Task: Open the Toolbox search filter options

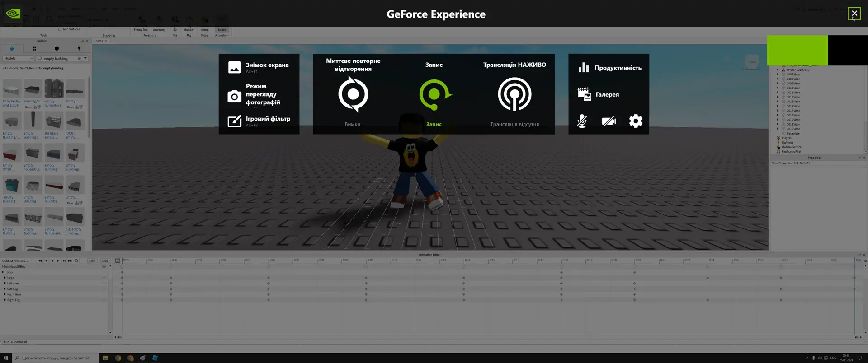Action: tap(85, 58)
